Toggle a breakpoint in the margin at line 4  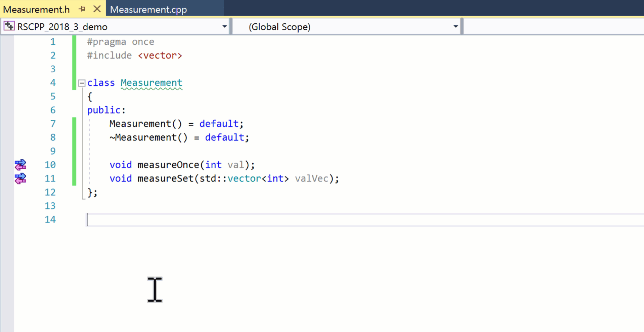(7, 83)
